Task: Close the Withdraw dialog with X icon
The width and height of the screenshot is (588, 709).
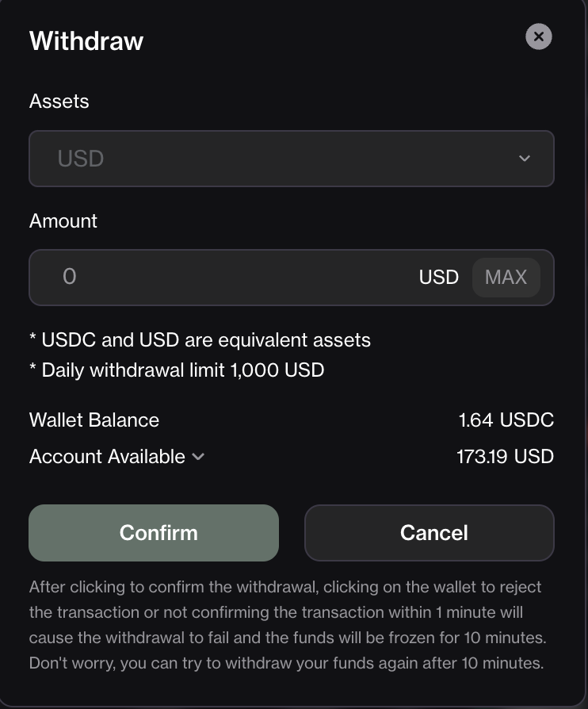Action: 538,36
